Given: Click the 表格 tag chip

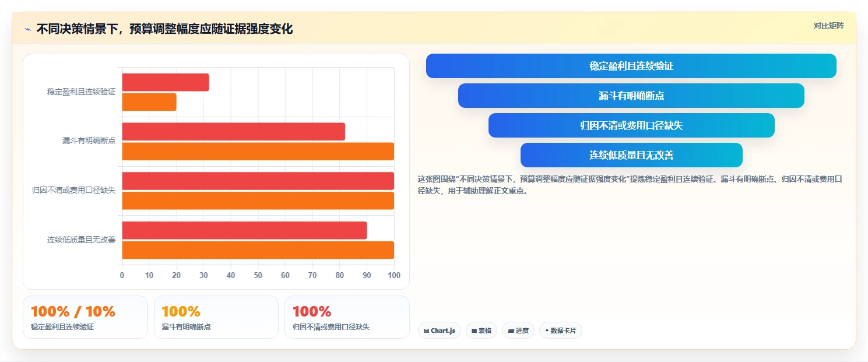Looking at the screenshot, I should [x=481, y=331].
